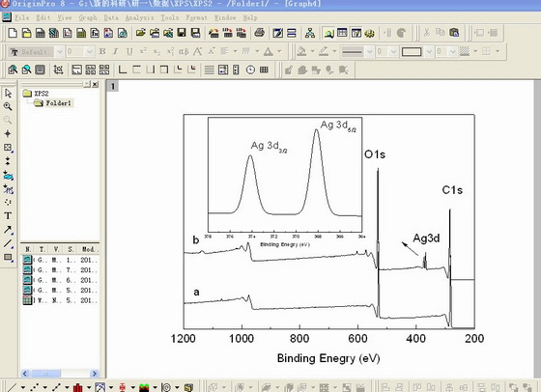Select the Text tool in left toolbar

pyautogui.click(x=8, y=216)
